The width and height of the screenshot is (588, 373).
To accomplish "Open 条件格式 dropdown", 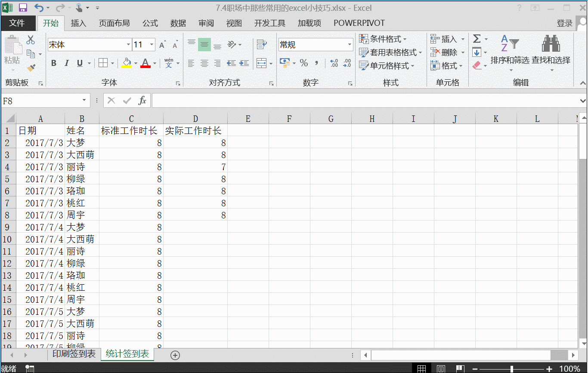I will click(383, 39).
